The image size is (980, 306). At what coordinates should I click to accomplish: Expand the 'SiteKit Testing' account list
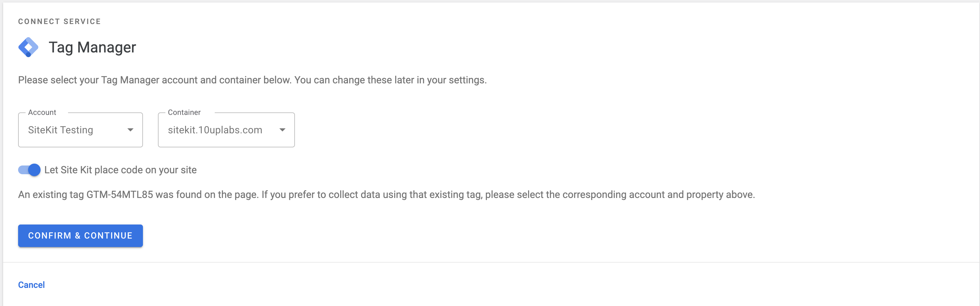(80, 130)
